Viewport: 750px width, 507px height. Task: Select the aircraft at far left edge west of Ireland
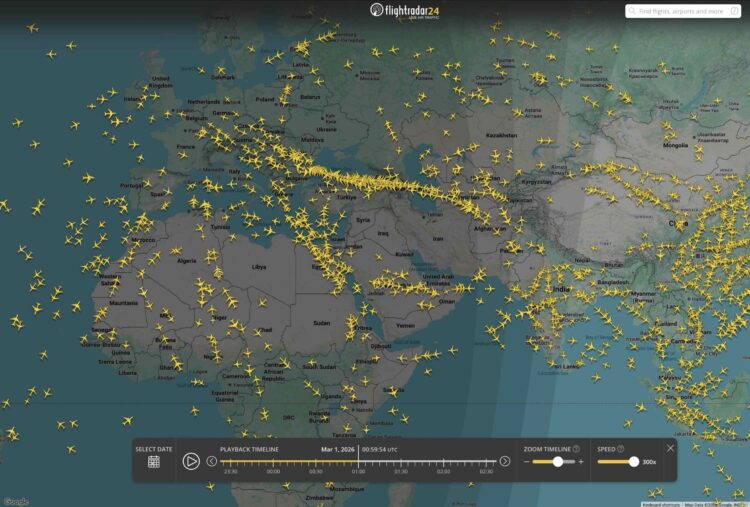[x=17, y=123]
